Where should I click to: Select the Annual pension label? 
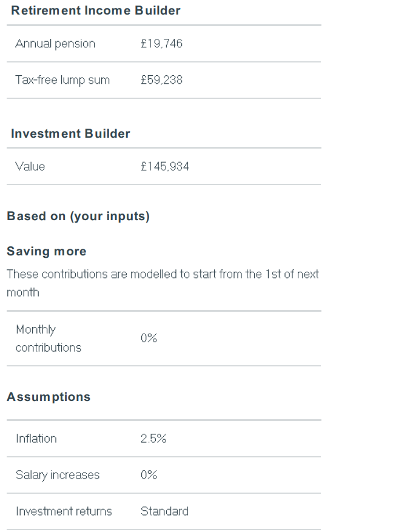(x=55, y=44)
